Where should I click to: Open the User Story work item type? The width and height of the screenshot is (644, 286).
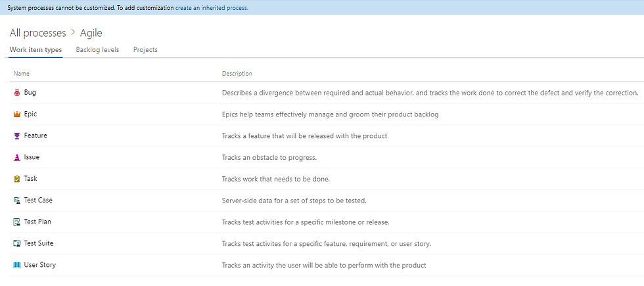coord(40,264)
